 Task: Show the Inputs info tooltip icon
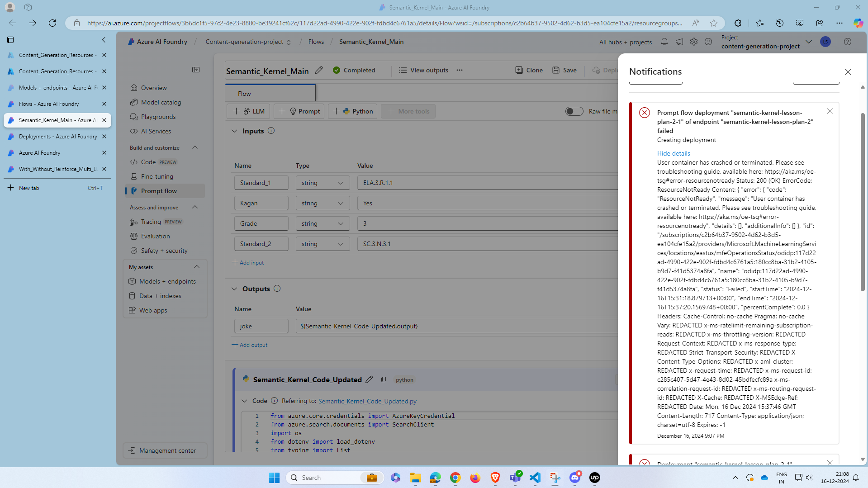(x=271, y=131)
